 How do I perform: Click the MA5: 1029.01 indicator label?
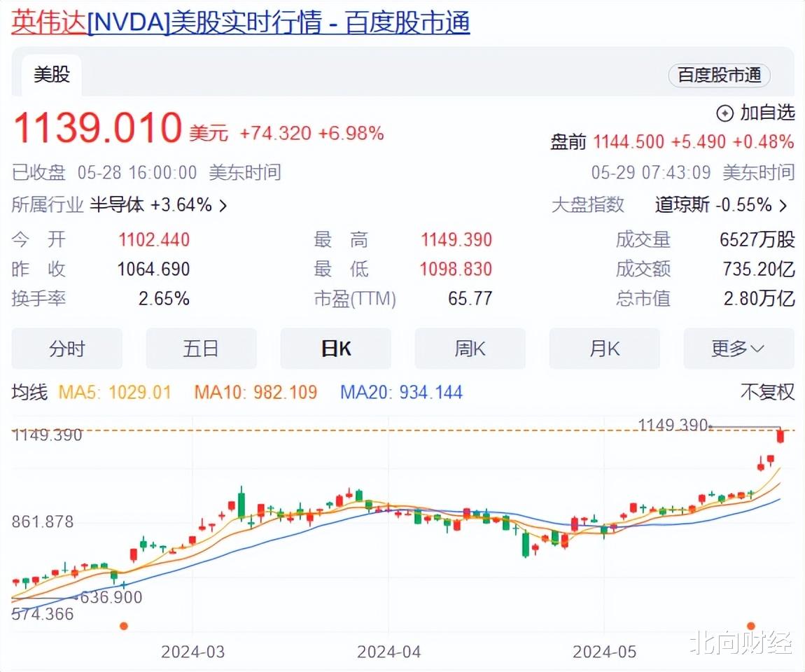(x=115, y=393)
